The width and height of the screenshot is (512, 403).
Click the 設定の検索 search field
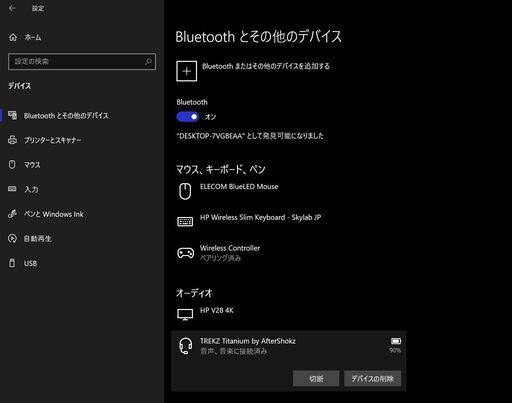[x=82, y=61]
